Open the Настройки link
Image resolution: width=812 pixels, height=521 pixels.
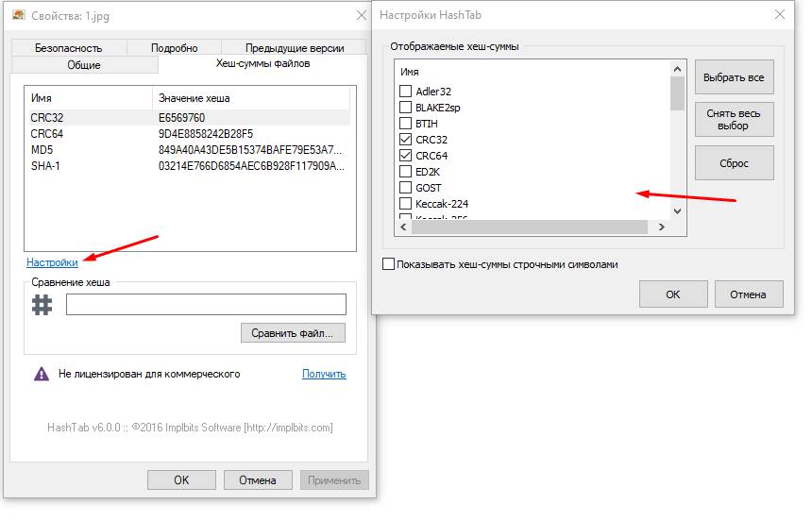(52, 262)
